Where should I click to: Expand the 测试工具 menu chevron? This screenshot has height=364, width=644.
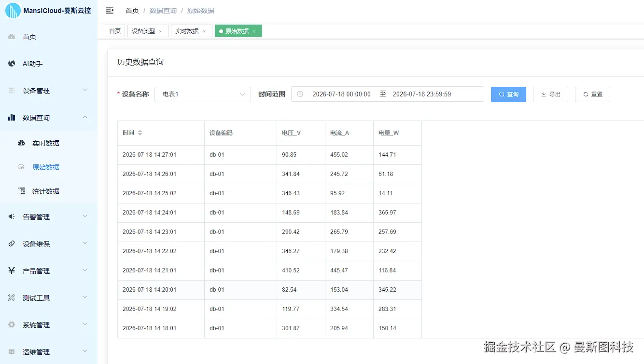click(x=85, y=297)
